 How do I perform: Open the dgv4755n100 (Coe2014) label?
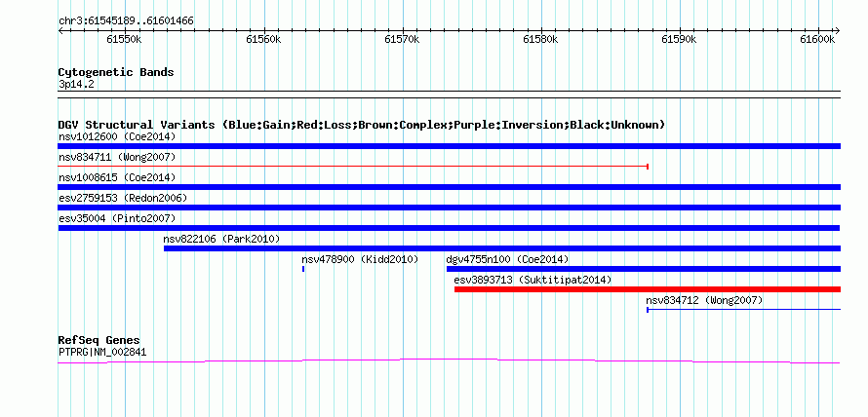(507, 259)
